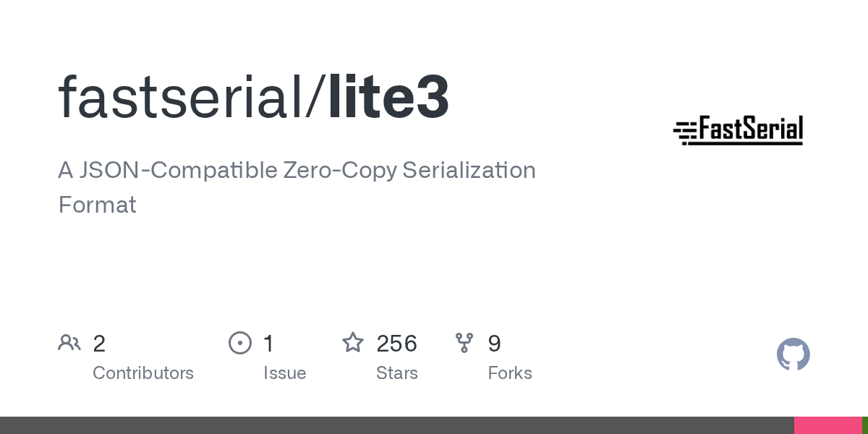Viewport: 868px width, 434px height.
Task: Click the Issue label
Action: pyautogui.click(x=284, y=373)
